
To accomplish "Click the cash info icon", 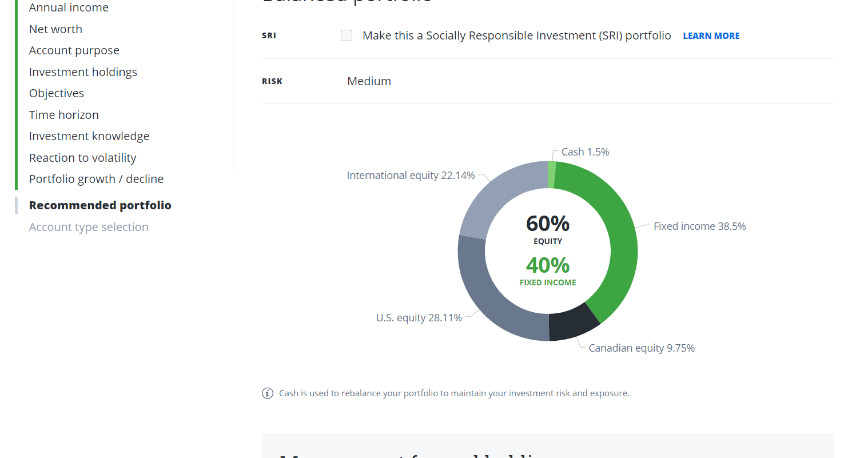I will point(267,393).
